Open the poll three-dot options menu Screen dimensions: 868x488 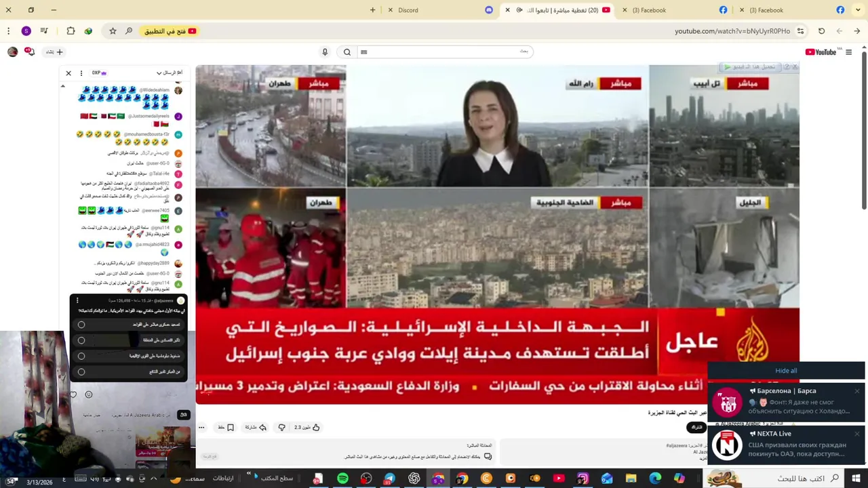[x=77, y=300]
